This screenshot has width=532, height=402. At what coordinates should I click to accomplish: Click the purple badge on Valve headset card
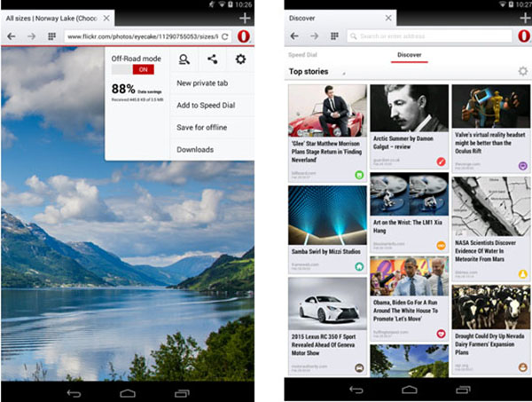(523, 166)
